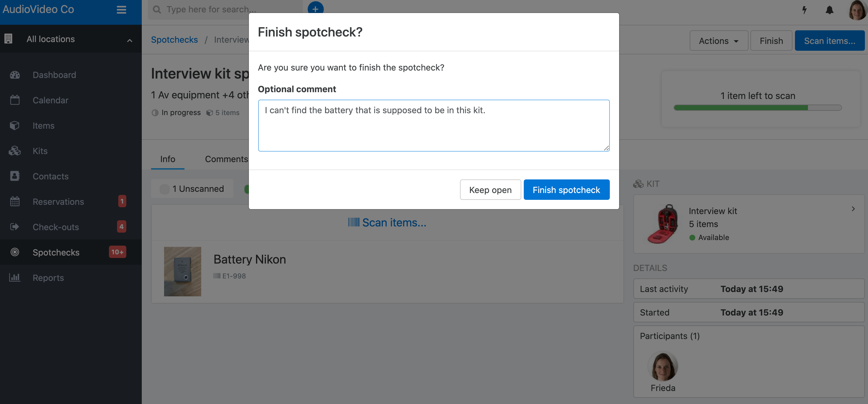Switch to the Comments tab
Viewport: 868px width, 404px height.
pyautogui.click(x=226, y=159)
